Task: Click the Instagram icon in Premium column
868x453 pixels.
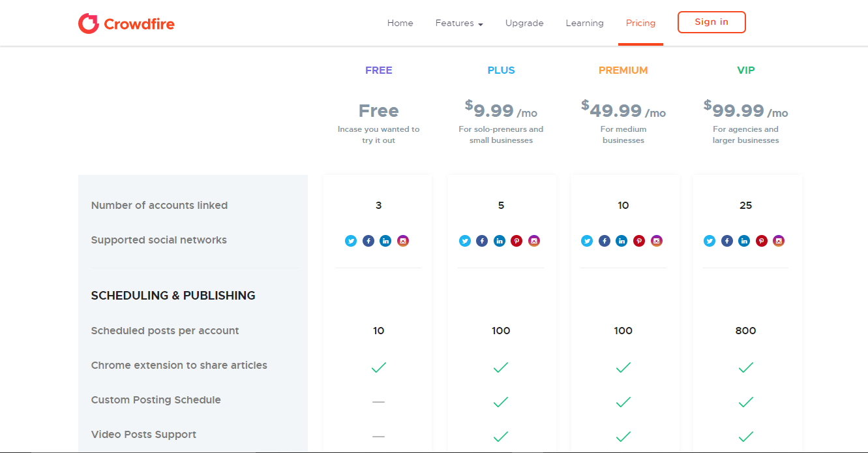Action: [x=657, y=241]
